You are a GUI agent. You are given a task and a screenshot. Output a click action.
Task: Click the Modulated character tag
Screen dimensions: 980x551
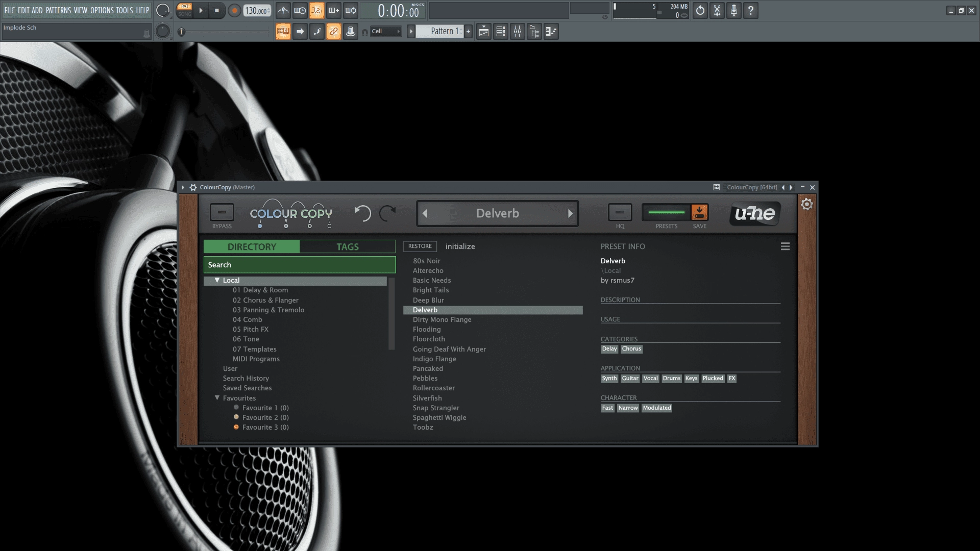[x=657, y=408]
